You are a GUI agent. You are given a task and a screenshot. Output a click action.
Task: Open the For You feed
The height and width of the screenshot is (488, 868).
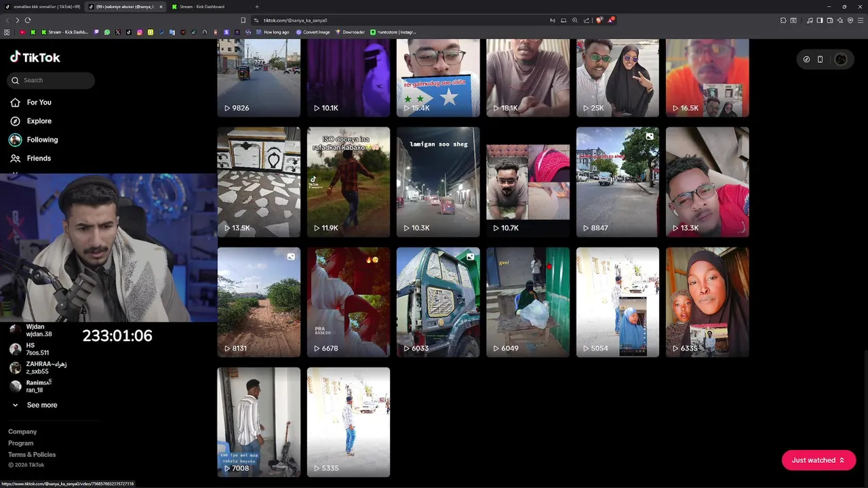[x=39, y=102]
